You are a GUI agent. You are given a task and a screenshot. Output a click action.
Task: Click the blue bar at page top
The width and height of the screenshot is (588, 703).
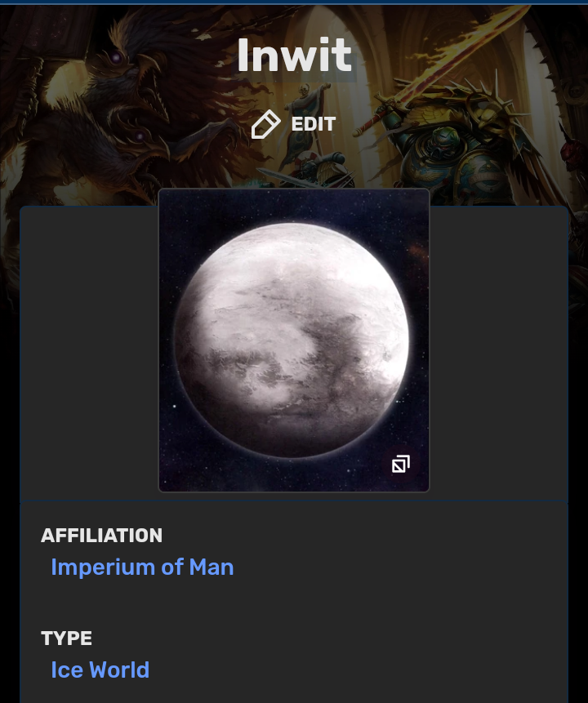[294, 2]
